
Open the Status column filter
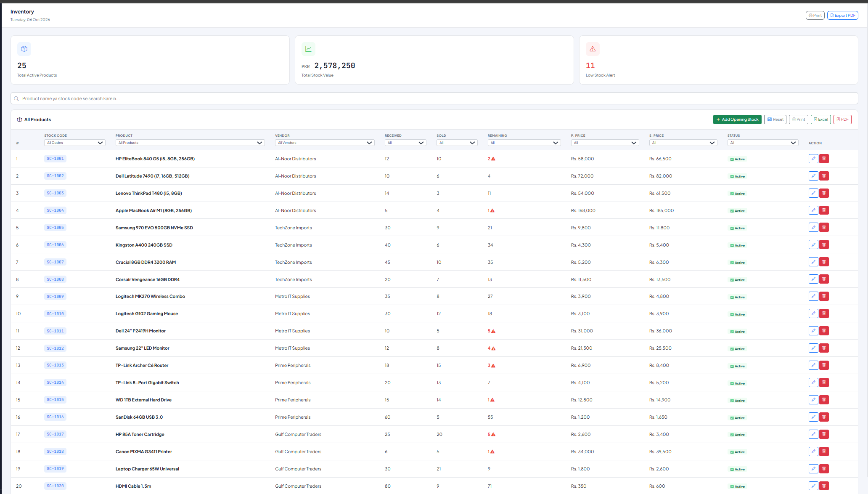coord(763,143)
